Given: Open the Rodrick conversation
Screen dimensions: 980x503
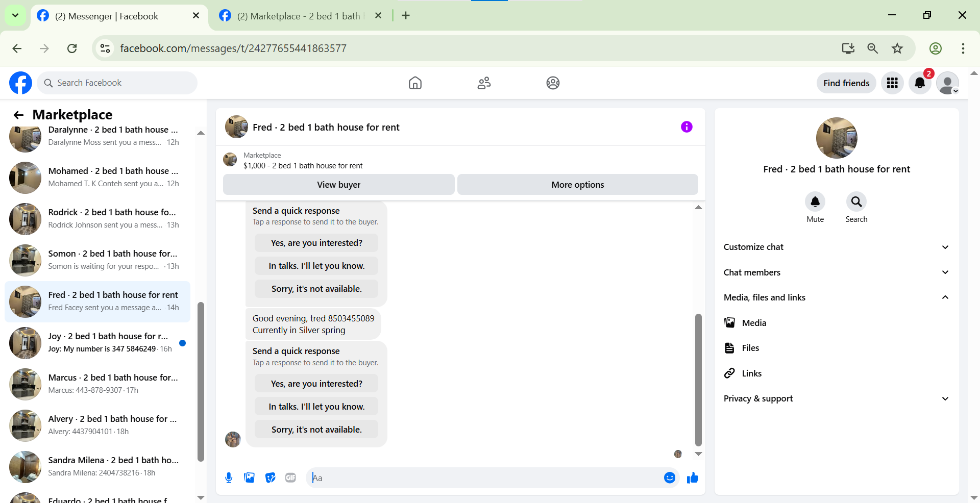Looking at the screenshot, I should 97,219.
